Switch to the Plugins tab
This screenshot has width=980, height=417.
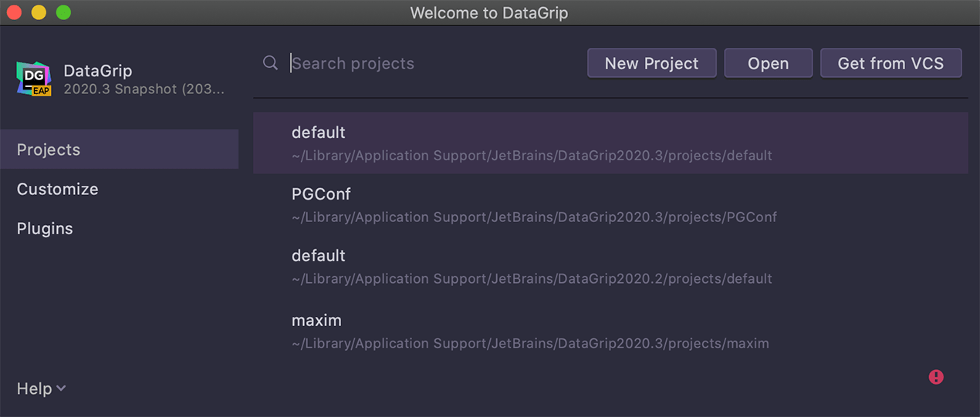(119, 228)
